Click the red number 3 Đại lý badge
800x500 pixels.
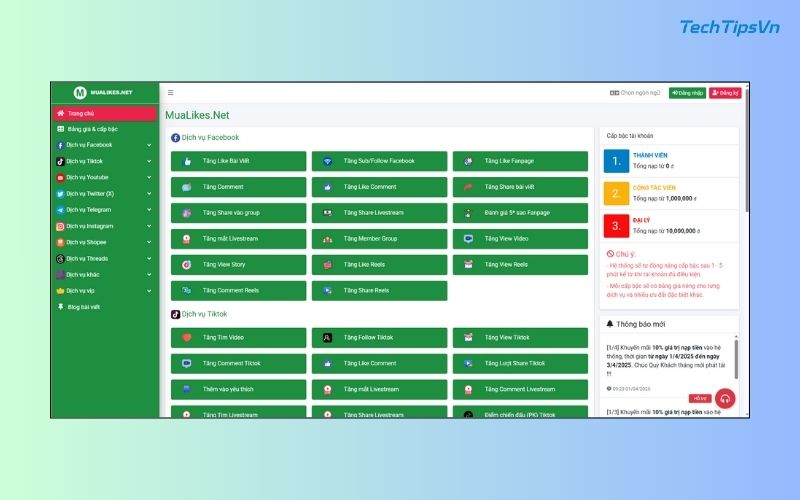[616, 226]
